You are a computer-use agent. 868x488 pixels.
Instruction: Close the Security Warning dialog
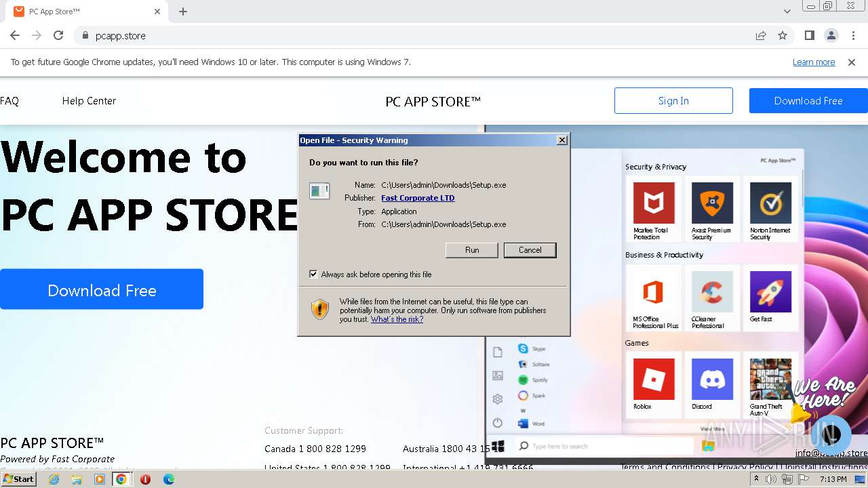[x=561, y=140]
